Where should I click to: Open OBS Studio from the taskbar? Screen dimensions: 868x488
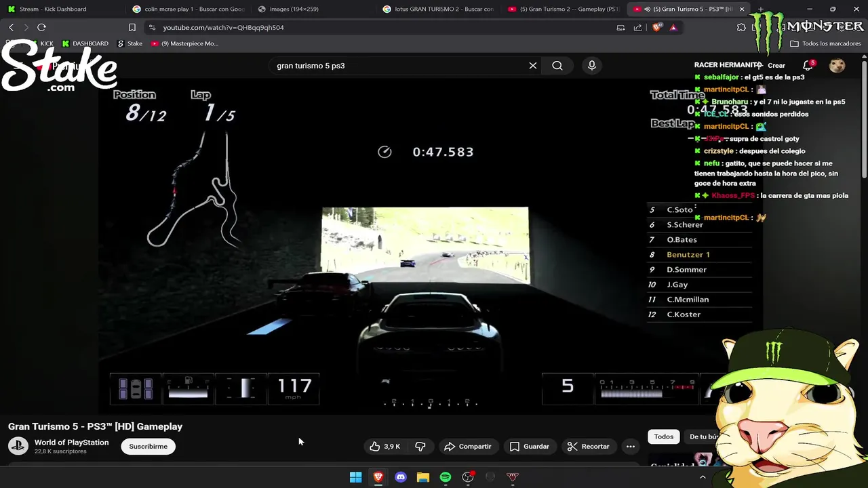[468, 477]
